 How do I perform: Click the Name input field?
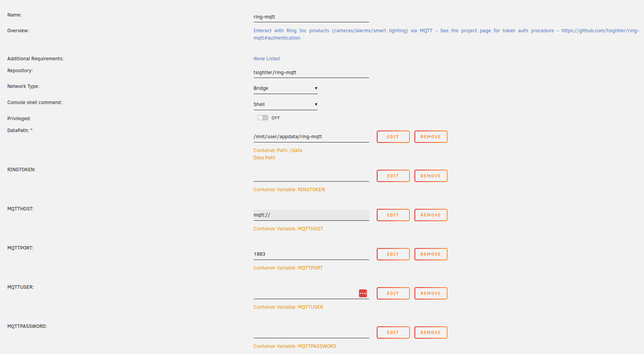(x=311, y=17)
